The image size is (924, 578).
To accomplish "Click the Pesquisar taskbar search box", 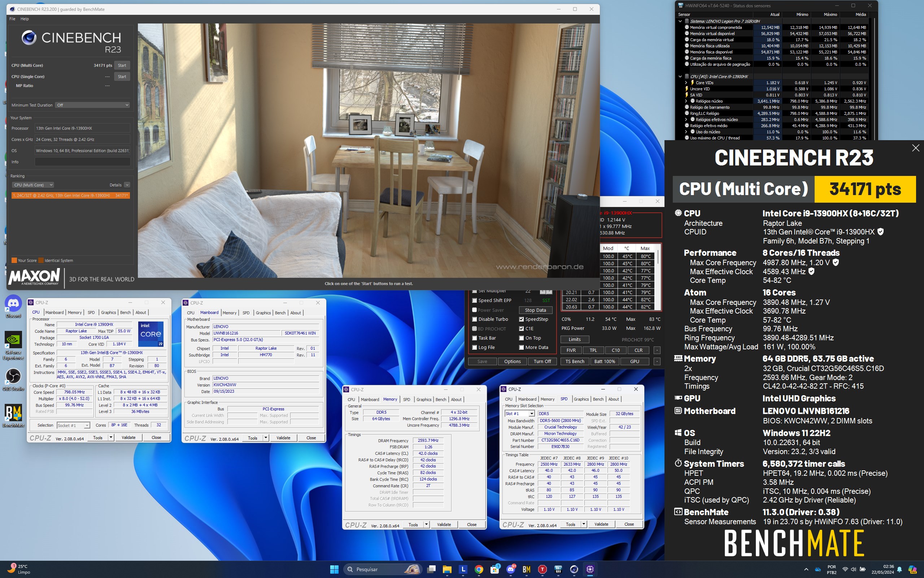I will [x=383, y=569].
